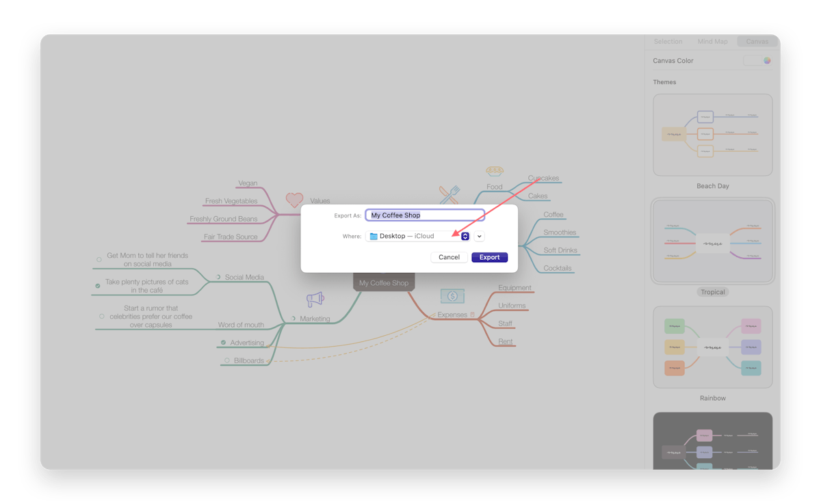Click the cupcake icon above Food
The height and width of the screenshot is (504, 821).
click(x=495, y=171)
